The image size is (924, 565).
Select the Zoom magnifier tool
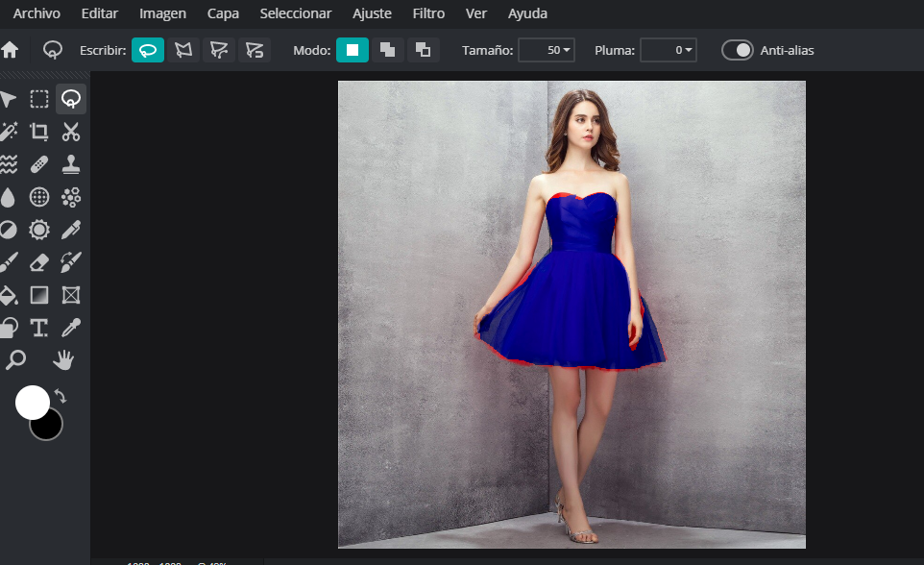[15, 360]
